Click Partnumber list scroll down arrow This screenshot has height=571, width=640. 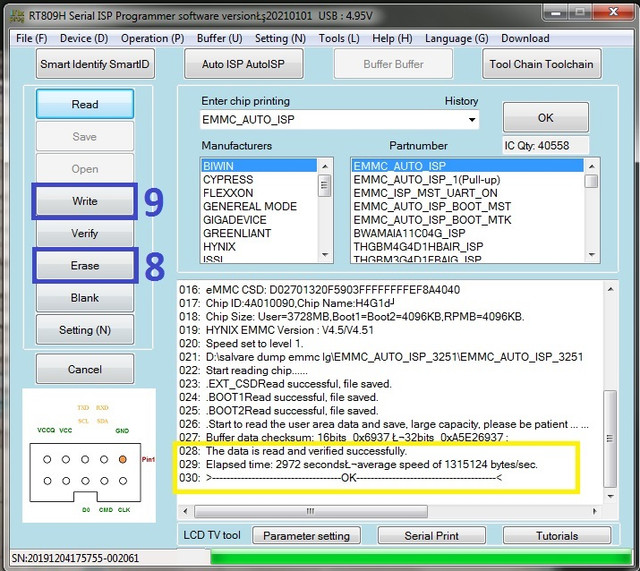click(x=591, y=255)
